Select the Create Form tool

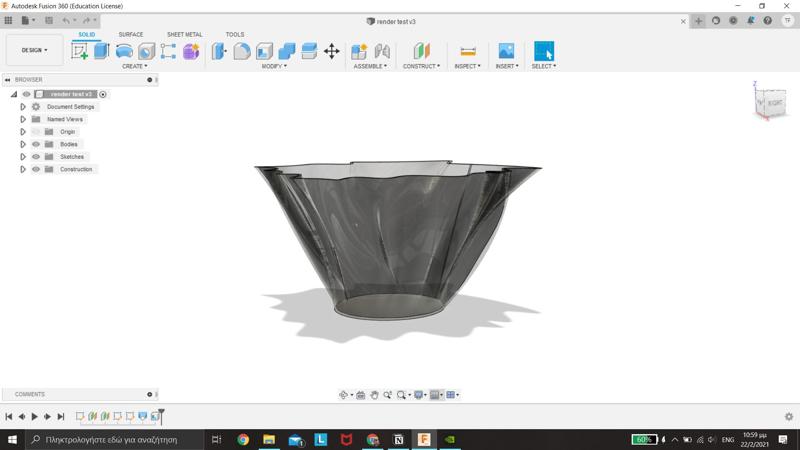click(191, 51)
